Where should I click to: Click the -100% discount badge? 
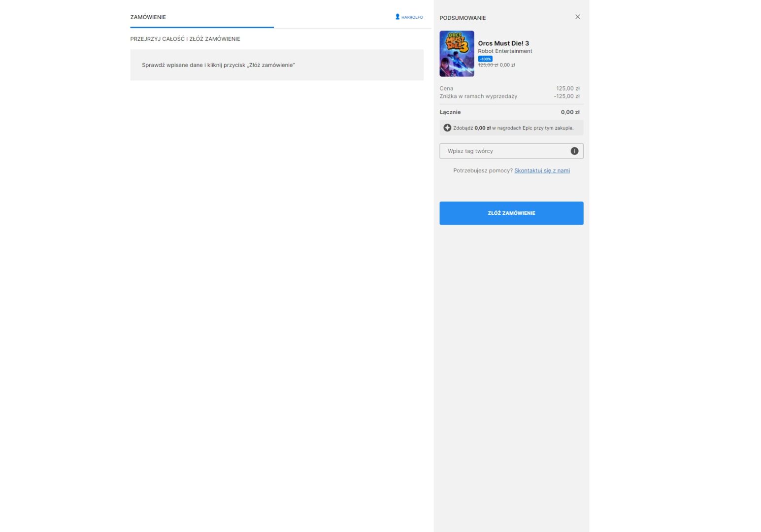tap(485, 59)
